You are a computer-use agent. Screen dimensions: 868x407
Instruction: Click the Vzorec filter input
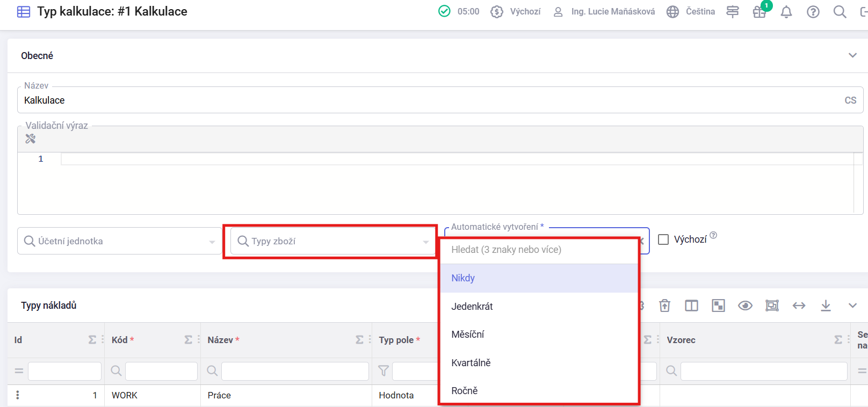(x=764, y=371)
